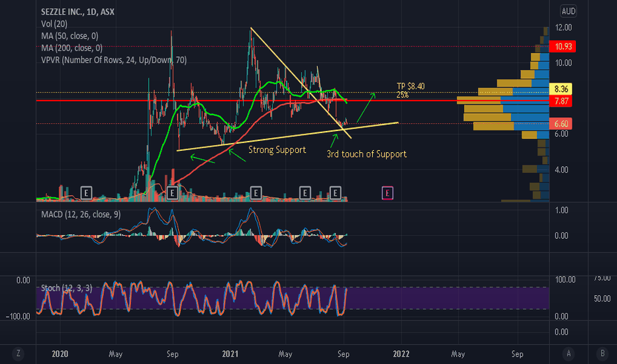Open the last gray earnings E marker
The image size is (617, 364).
[x=335, y=193]
